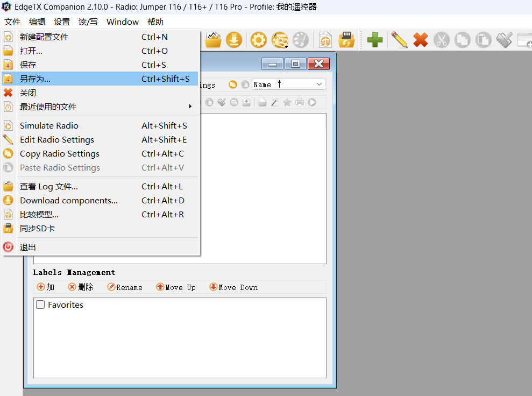Click the Move Down label button
This screenshot has width=532, height=396.
point(233,287)
